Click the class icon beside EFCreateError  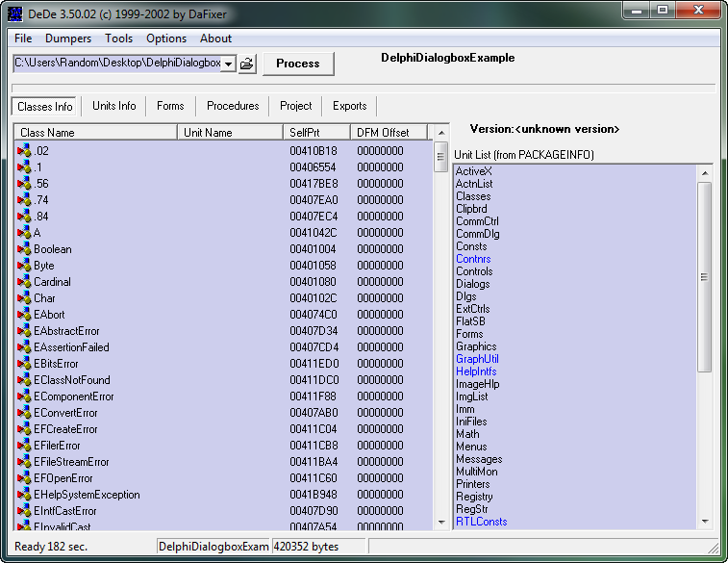(x=24, y=429)
